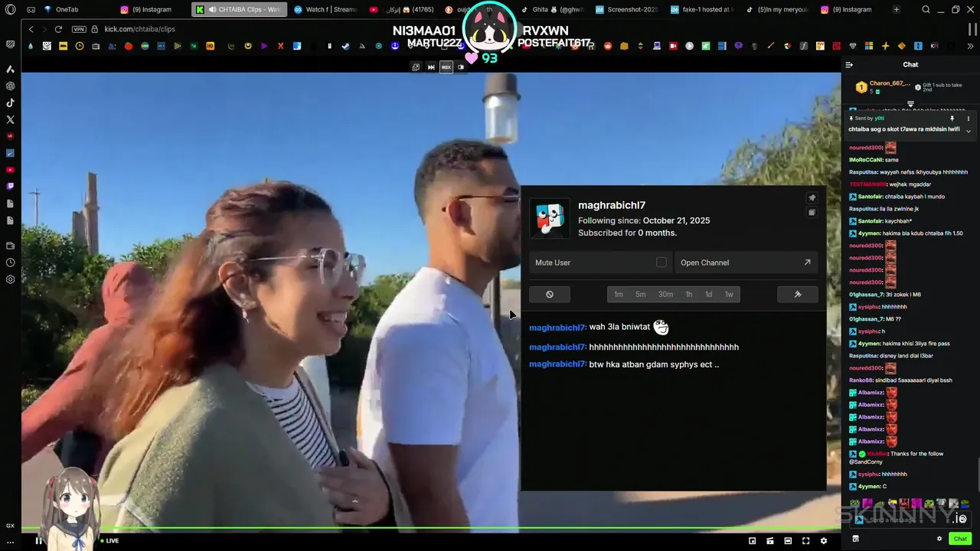Image resolution: width=980 pixels, height=551 pixels.
Task: Open the video player settings gear
Action: pyautogui.click(x=824, y=540)
